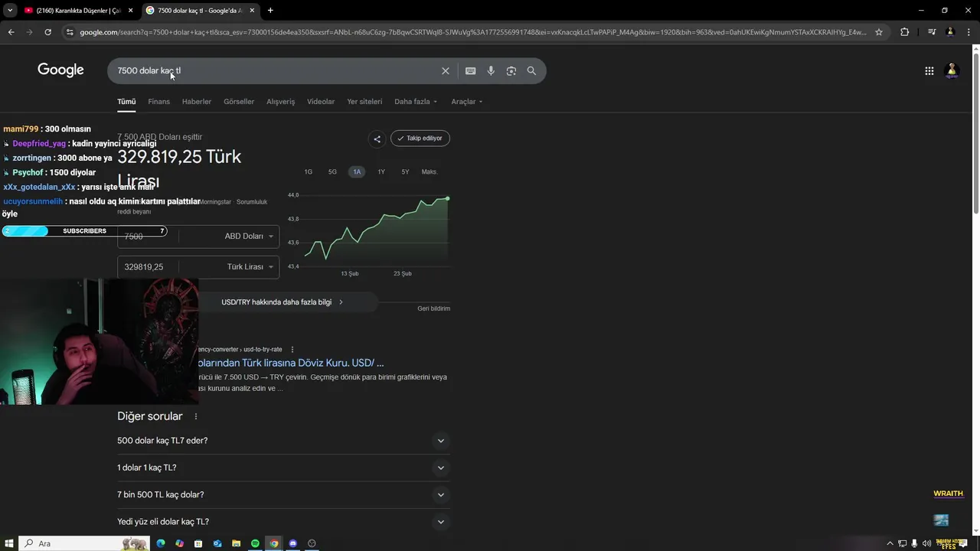Open the result's three-dot options
This screenshot has width=980, height=551.
pos(292,350)
